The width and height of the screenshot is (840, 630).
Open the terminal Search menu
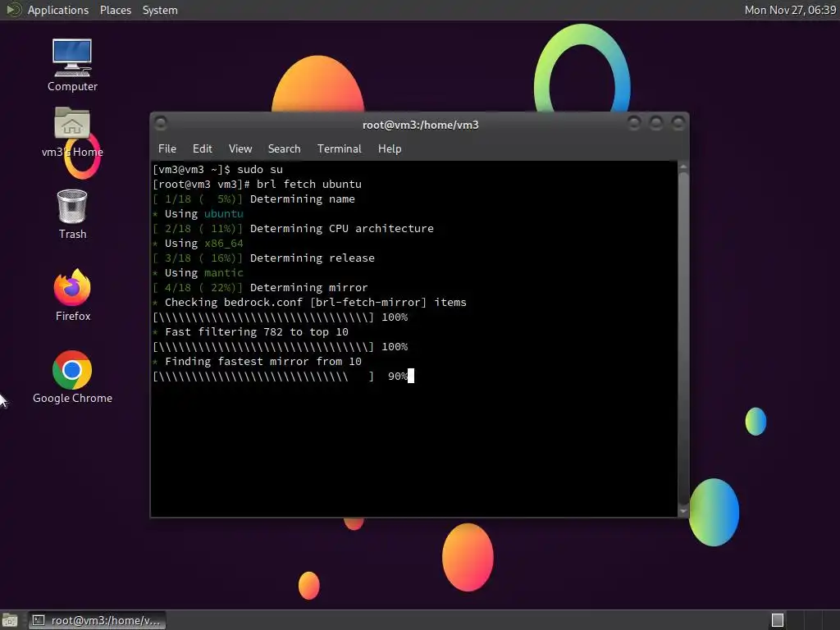pos(284,149)
